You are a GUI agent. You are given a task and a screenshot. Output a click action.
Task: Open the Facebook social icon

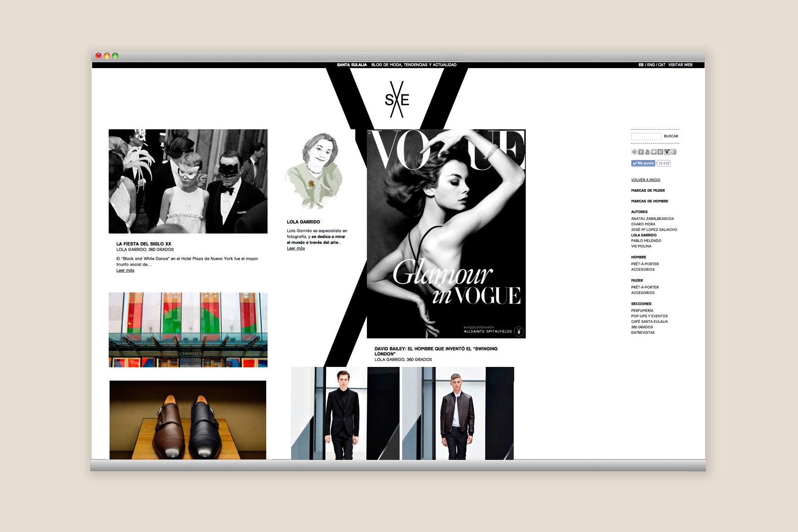click(x=641, y=152)
